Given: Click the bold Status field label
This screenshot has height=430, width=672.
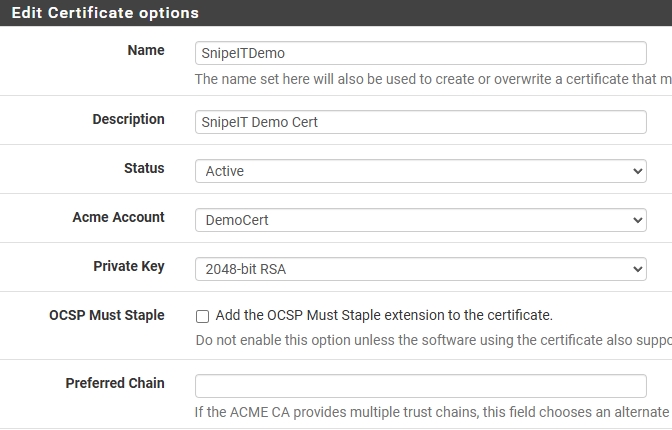Looking at the screenshot, I should pyautogui.click(x=144, y=168).
